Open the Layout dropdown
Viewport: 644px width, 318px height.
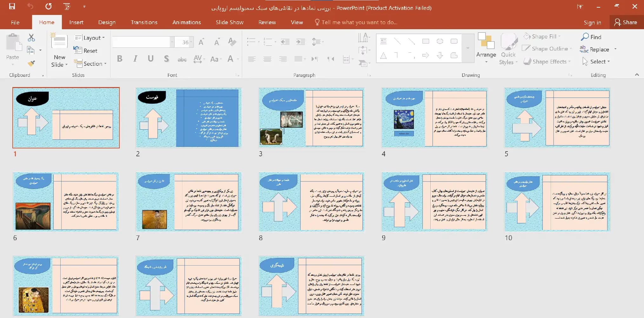[x=90, y=38]
